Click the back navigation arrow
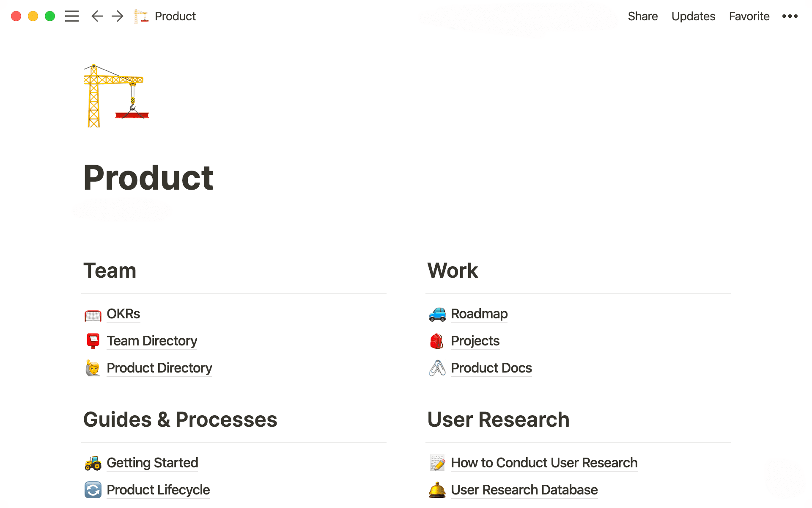This screenshot has width=812, height=508. click(97, 16)
